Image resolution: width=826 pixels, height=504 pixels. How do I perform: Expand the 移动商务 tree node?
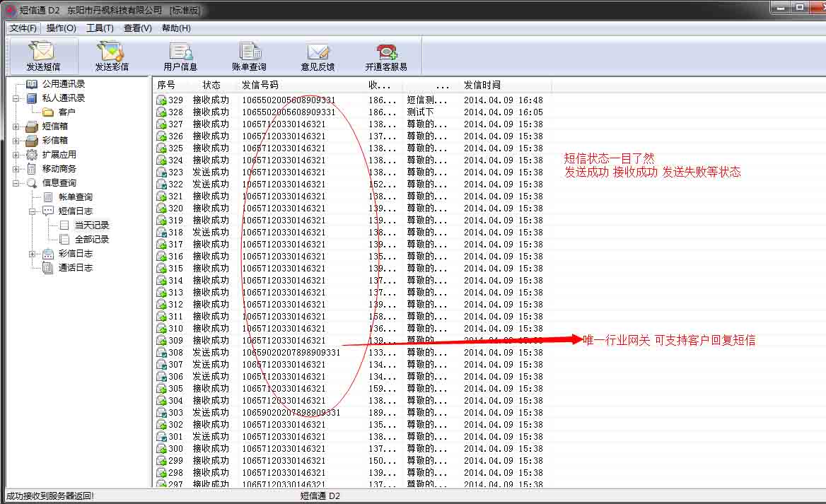click(x=16, y=168)
